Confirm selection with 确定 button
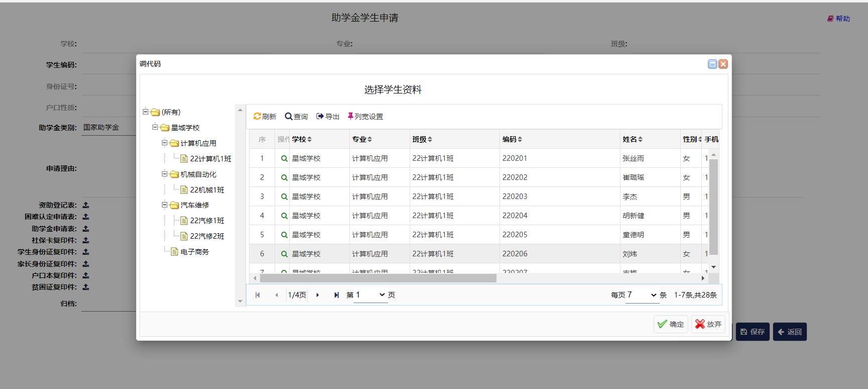This screenshot has width=868, height=389. (671, 324)
